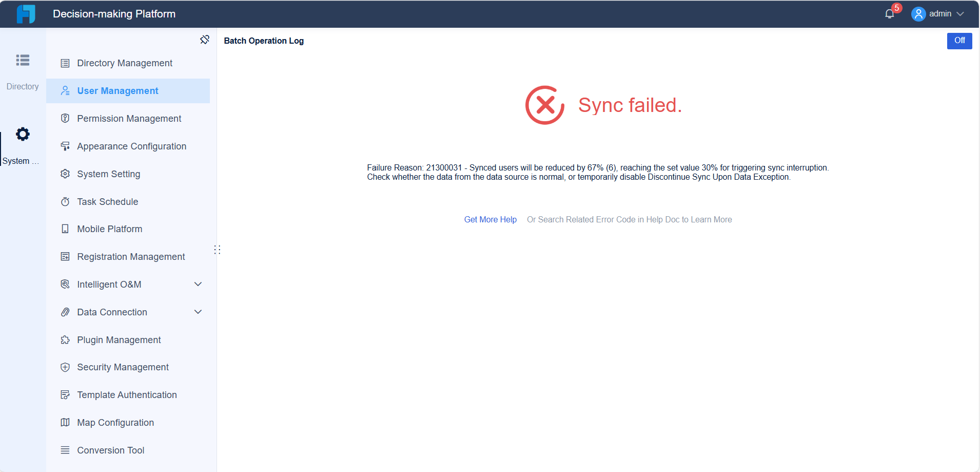The image size is (980, 472).
Task: Click the pin icon above the sidebar menu
Action: (205, 40)
